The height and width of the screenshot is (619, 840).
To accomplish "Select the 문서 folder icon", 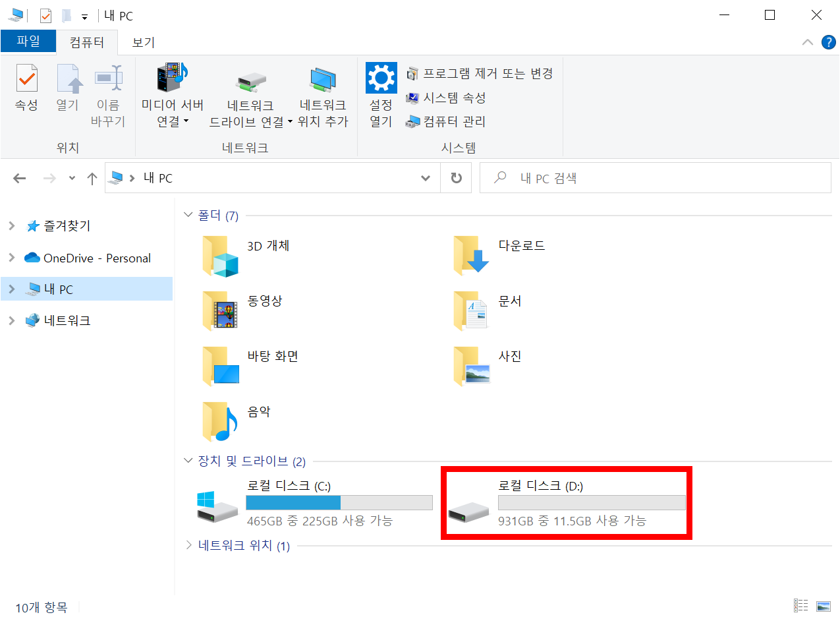I will [471, 310].
